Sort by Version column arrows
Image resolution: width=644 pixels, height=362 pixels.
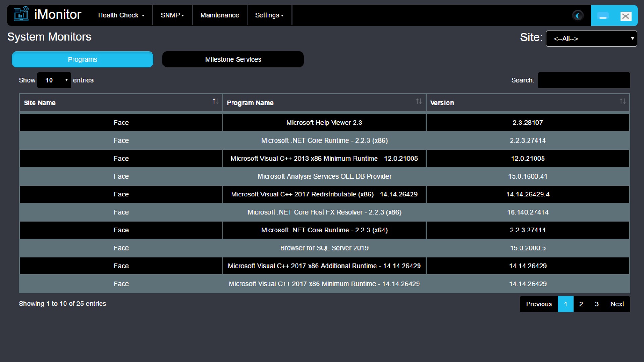pos(623,102)
